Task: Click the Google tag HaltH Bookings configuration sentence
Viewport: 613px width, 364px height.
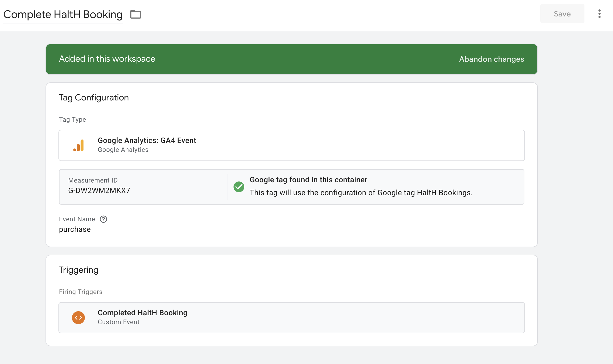Action: pos(361,193)
